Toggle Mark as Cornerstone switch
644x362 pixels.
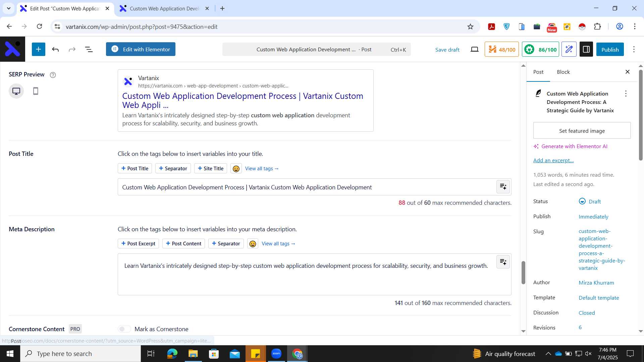[x=124, y=329]
